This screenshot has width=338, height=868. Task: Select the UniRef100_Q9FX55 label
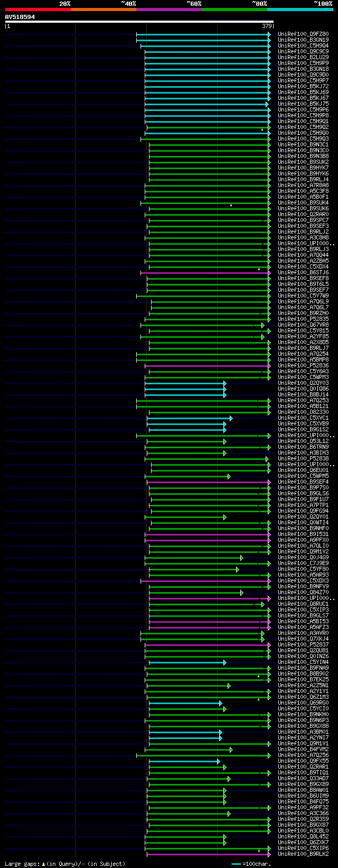(x=303, y=761)
